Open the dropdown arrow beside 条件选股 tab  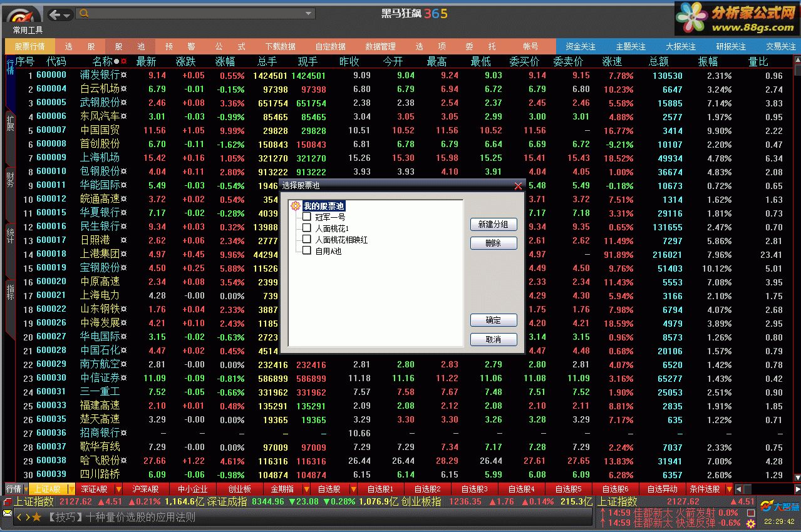pyautogui.click(x=729, y=489)
